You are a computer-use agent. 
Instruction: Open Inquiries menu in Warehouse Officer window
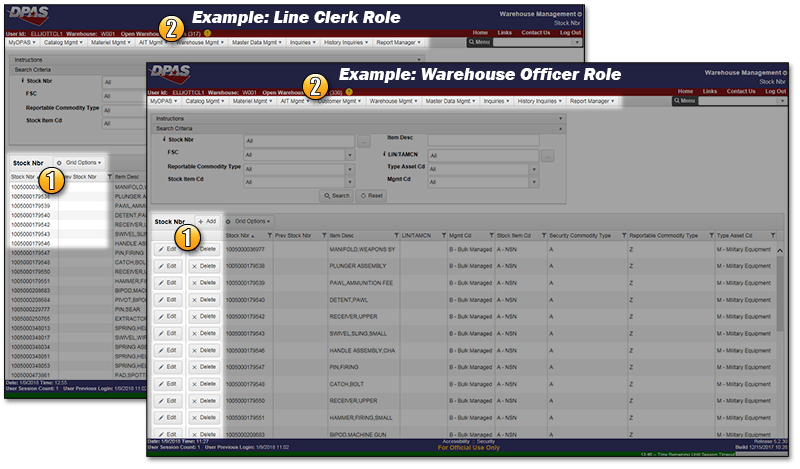pos(496,102)
